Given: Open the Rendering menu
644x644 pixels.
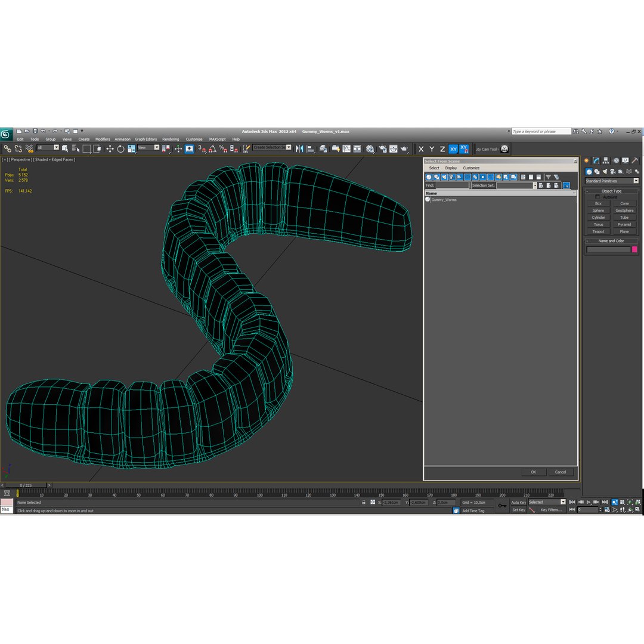Looking at the screenshot, I should pos(171,139).
